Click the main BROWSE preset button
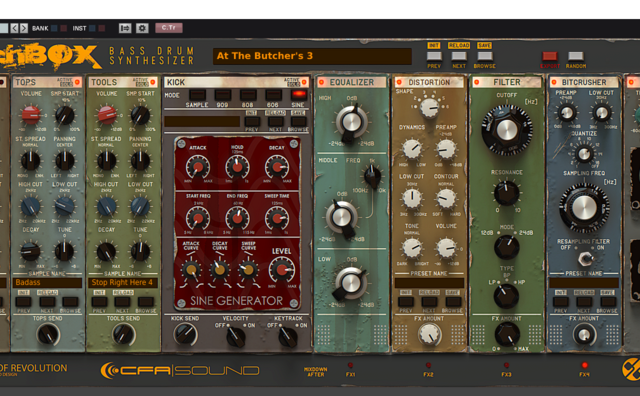Image resolution: width=640 pixels, height=396 pixels. pyautogui.click(x=484, y=56)
